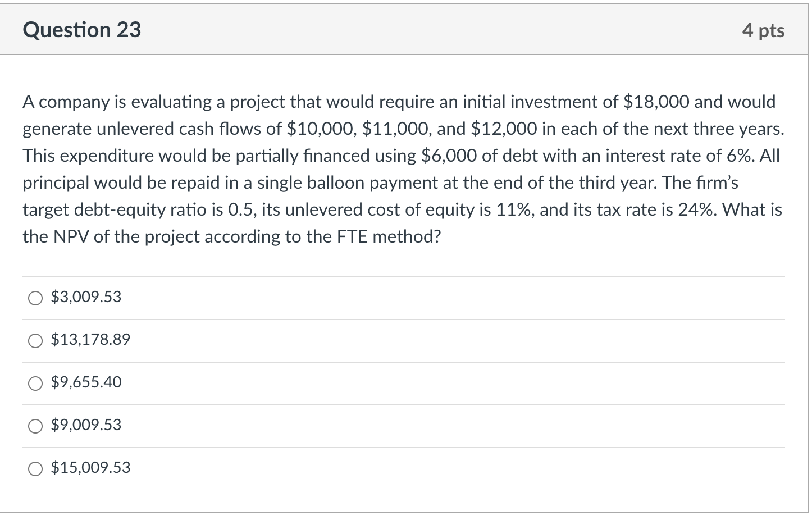
Task: Click the Question 23 heading
Action: pyautogui.click(x=82, y=30)
